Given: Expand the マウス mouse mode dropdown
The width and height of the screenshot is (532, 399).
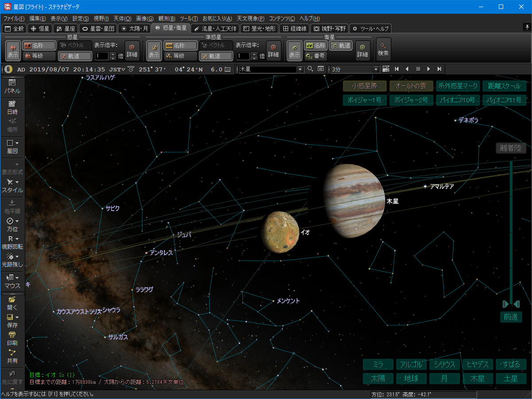Looking at the screenshot, I should [17, 278].
